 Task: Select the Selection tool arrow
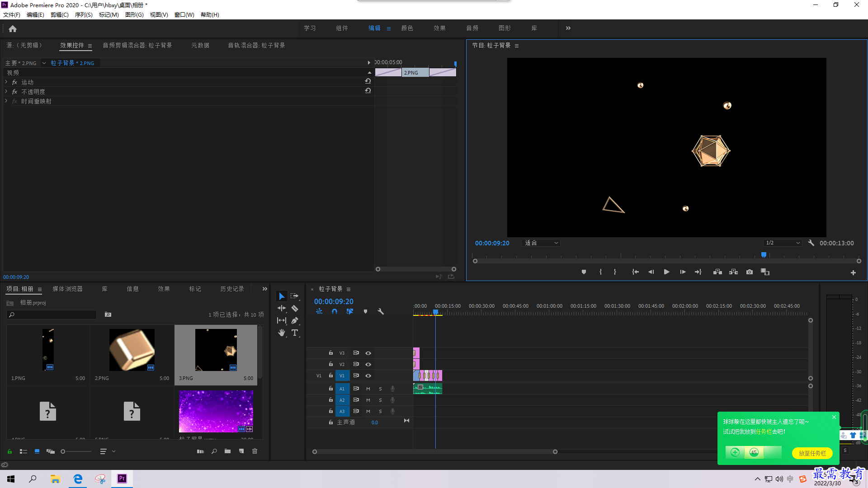point(282,296)
